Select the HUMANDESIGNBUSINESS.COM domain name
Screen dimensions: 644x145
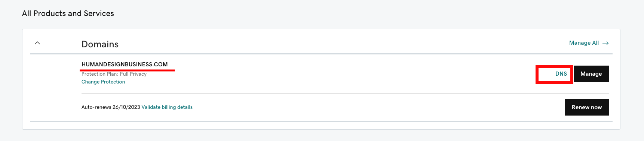coord(125,64)
